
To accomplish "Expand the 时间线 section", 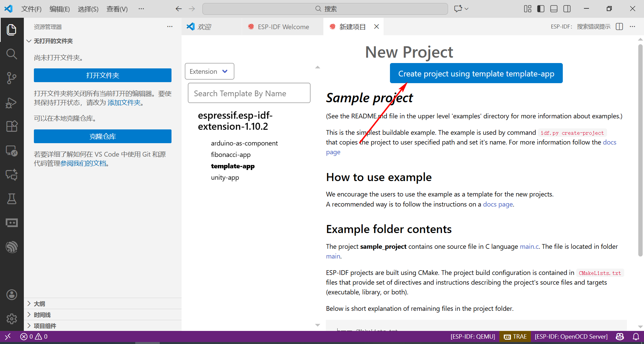I will click(x=102, y=314).
